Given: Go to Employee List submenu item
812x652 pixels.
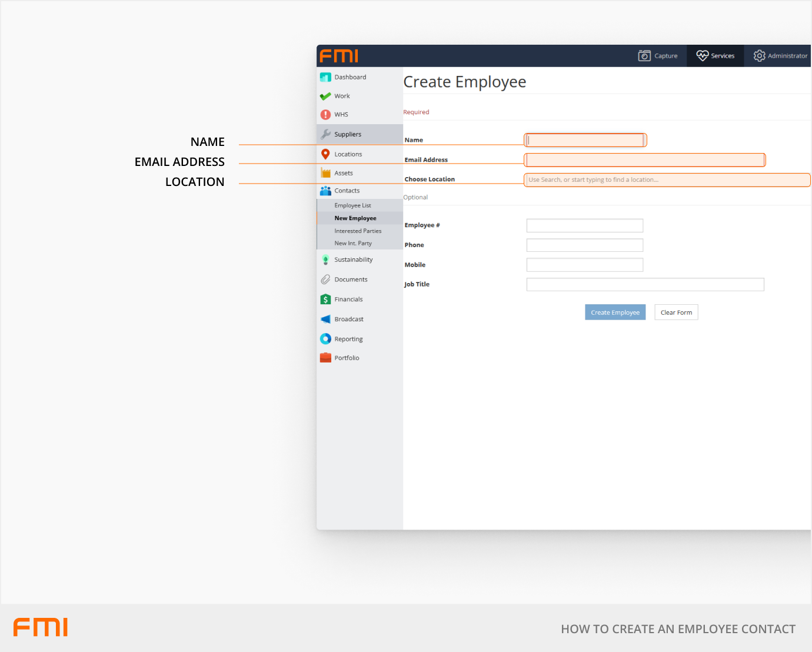Looking at the screenshot, I should (352, 205).
